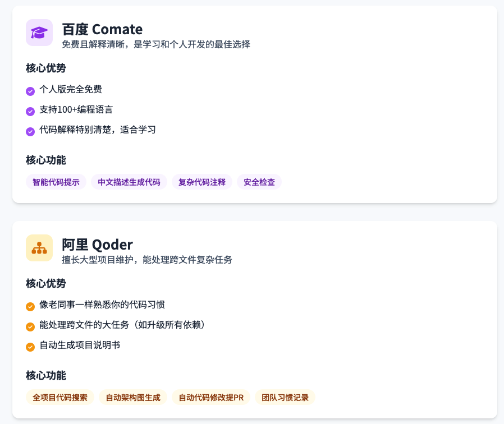Click the 自动架构图生成 feature tag
Screen dimensions: 504x424
point(133,398)
